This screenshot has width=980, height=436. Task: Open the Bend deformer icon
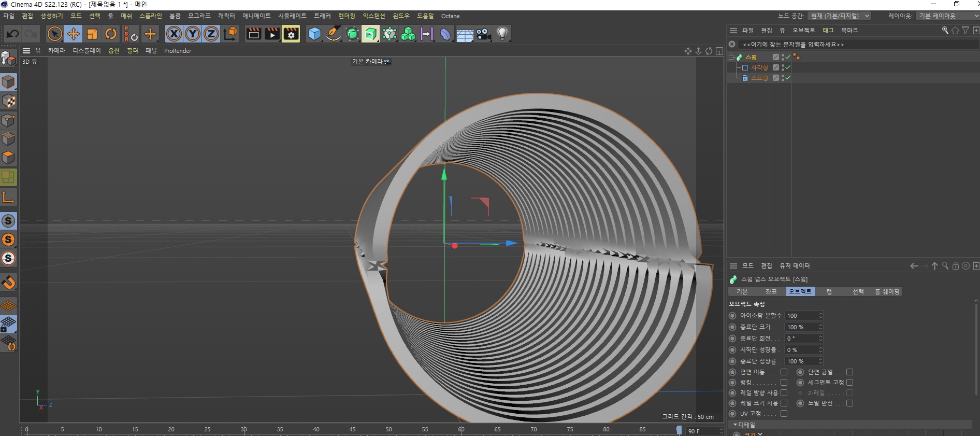tap(445, 34)
